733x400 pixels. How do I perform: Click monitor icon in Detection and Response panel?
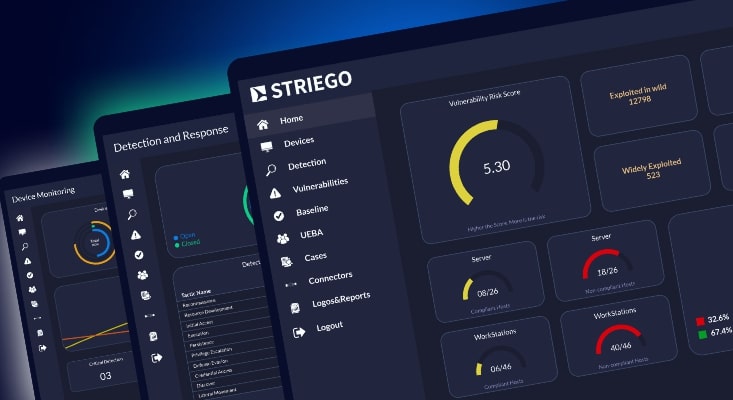pyautogui.click(x=128, y=194)
